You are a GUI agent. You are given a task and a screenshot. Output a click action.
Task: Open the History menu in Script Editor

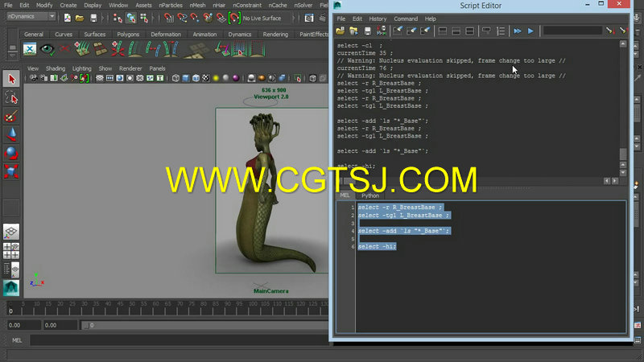coord(378,19)
